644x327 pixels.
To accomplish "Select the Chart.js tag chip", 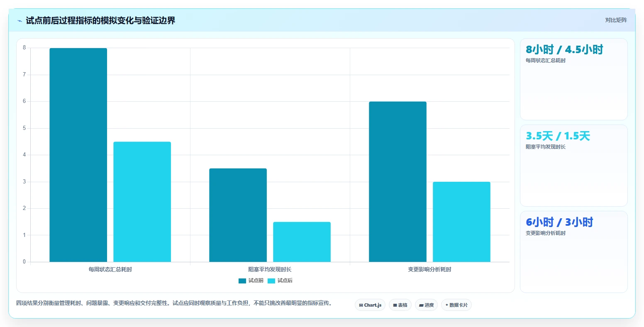I will (x=370, y=305).
